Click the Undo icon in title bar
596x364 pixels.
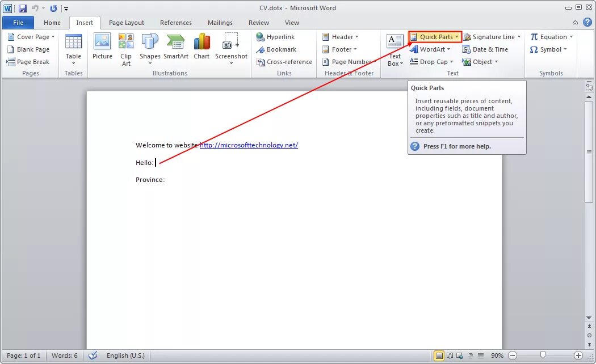point(35,8)
